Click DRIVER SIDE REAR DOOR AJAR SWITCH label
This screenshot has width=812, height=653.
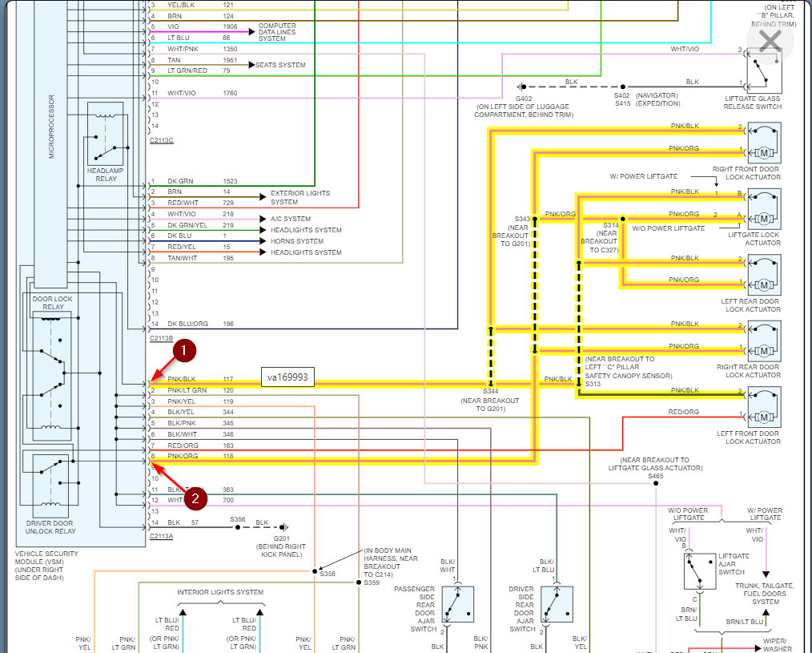(x=522, y=609)
